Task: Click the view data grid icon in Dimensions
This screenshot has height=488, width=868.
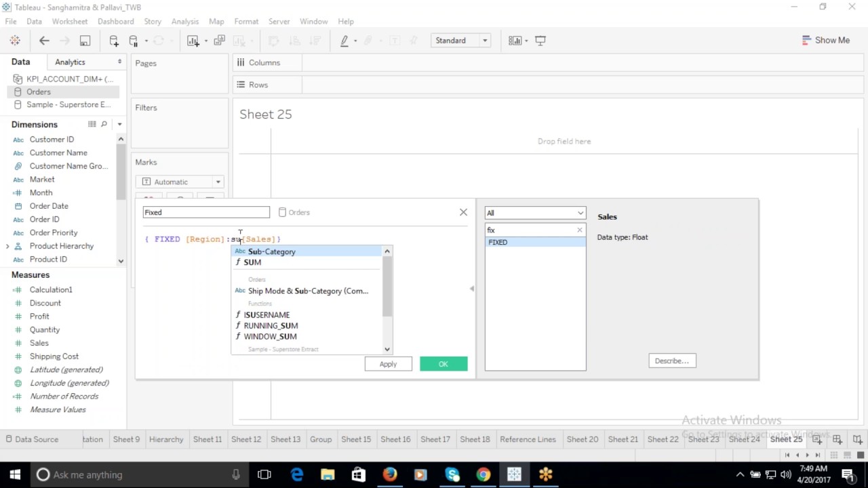Action: click(92, 124)
